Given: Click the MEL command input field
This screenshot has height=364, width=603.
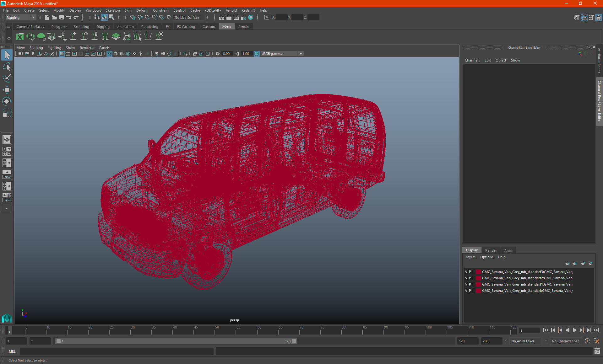Looking at the screenshot, I should coord(117,351).
